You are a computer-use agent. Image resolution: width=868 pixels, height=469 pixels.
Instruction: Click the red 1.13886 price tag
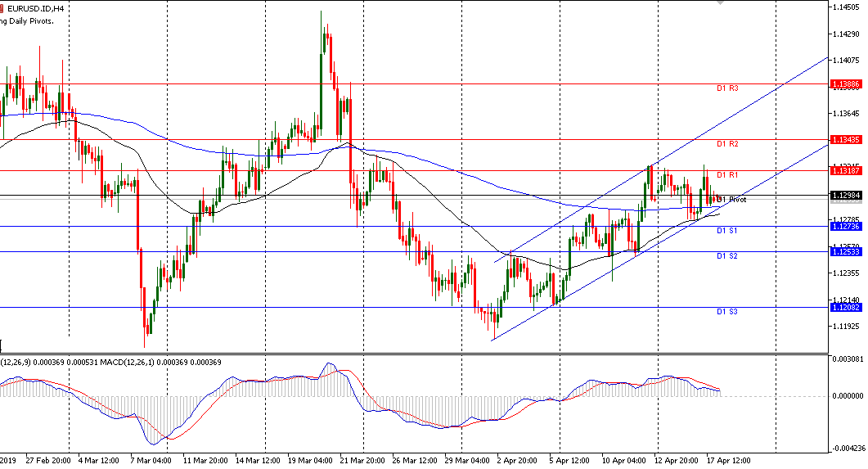tap(846, 84)
